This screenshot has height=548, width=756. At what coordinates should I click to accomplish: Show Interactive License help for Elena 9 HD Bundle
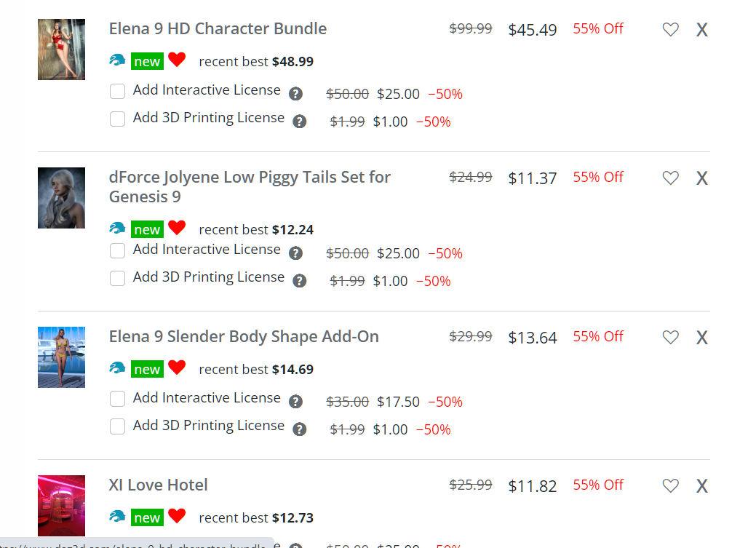click(x=295, y=94)
